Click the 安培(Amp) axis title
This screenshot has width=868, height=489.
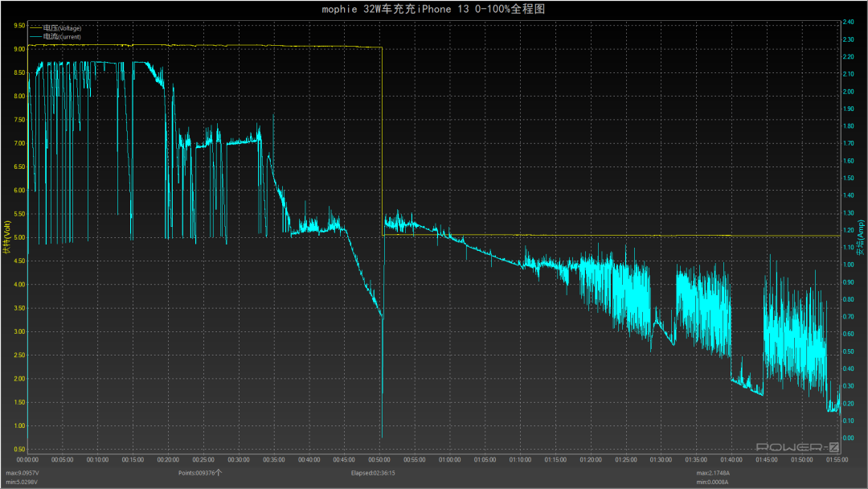861,237
